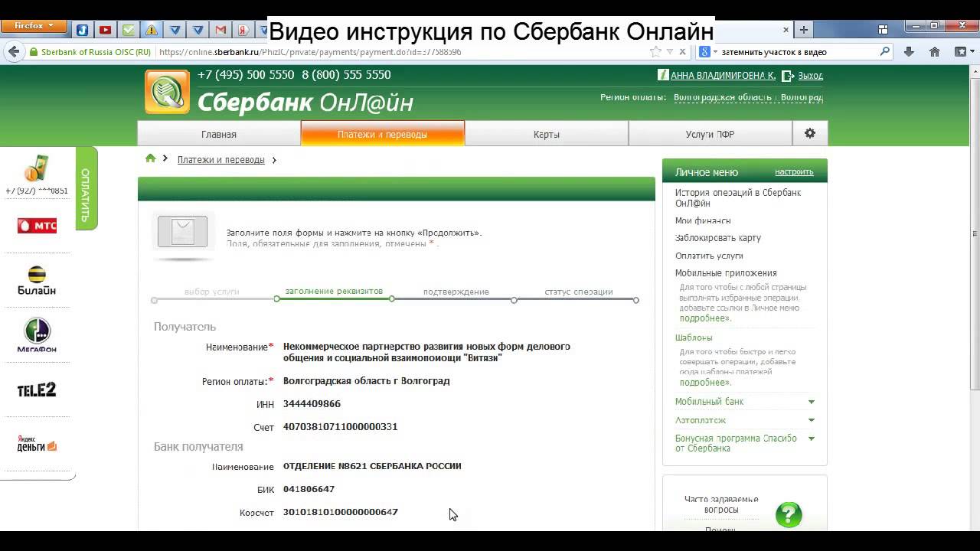Go to the browser home page icon
The height and width of the screenshot is (551, 980).
[x=934, y=52]
